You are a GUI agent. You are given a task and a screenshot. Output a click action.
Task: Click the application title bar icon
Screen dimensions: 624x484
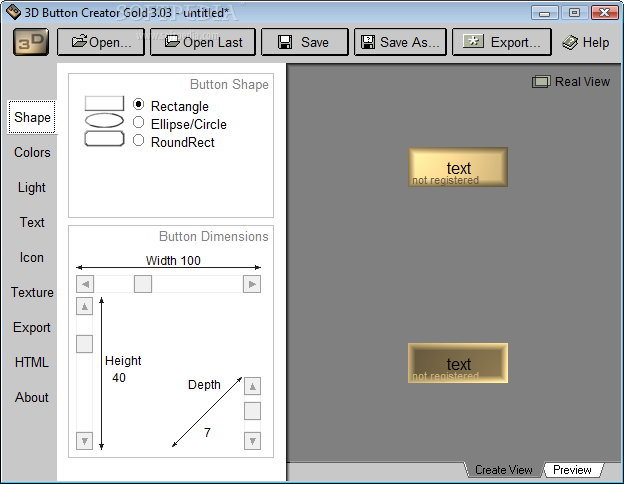click(x=13, y=12)
